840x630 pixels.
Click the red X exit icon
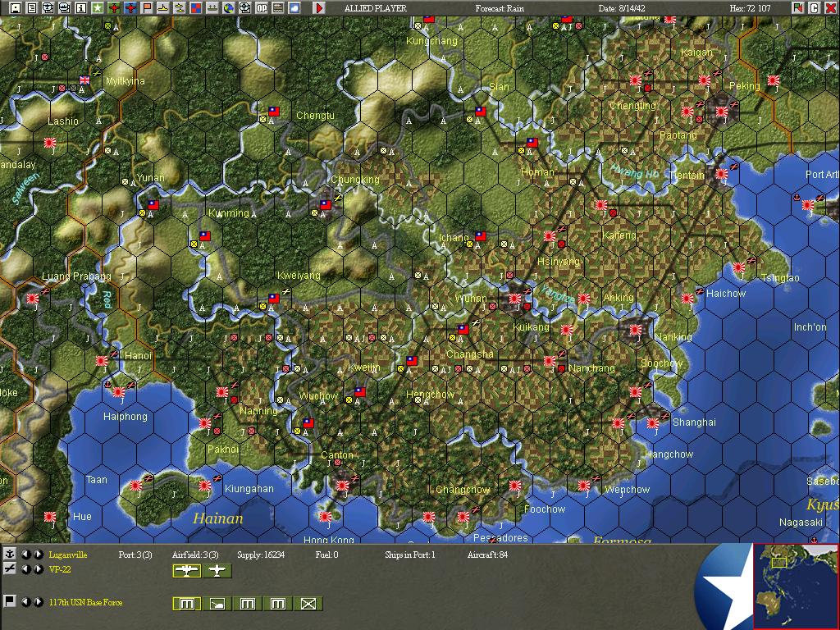tap(830, 8)
